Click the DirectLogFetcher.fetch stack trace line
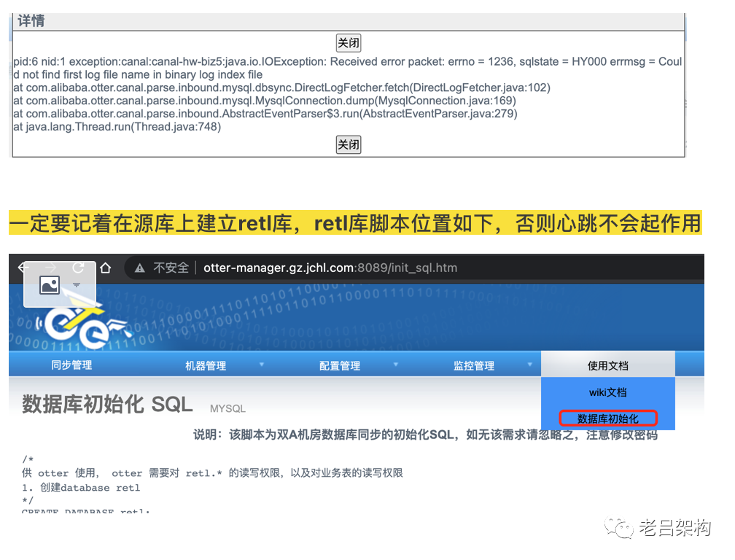This screenshot has height=560, width=735. point(281,87)
